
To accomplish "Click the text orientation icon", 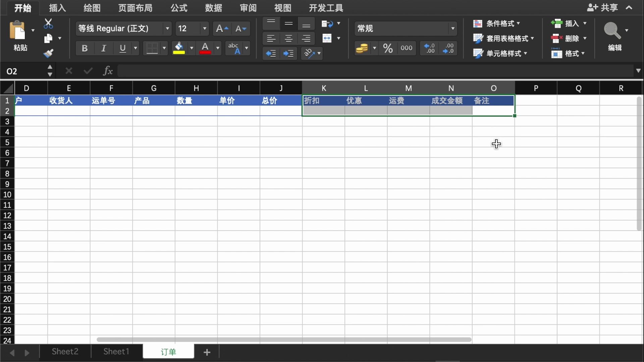I will click(309, 53).
